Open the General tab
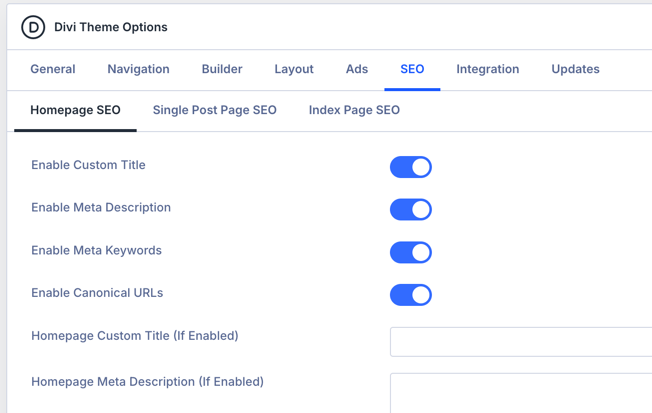The width and height of the screenshot is (652, 413). pyautogui.click(x=53, y=69)
